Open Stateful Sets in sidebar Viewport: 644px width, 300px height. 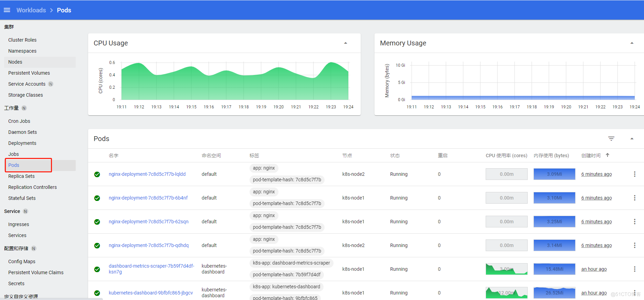click(x=22, y=198)
